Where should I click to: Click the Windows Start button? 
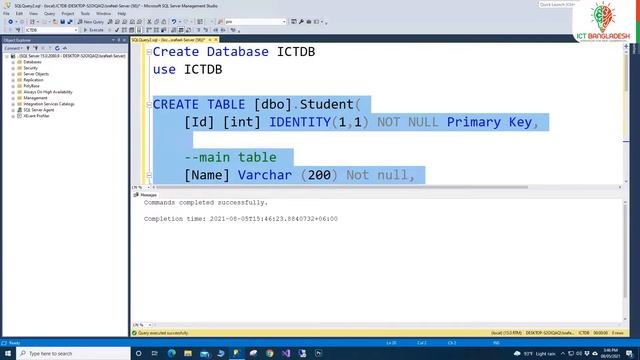click(8, 353)
